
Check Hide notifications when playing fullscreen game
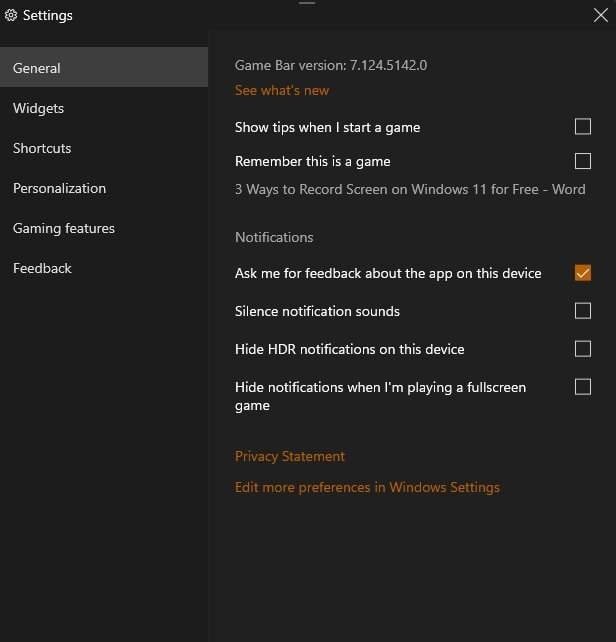click(583, 387)
